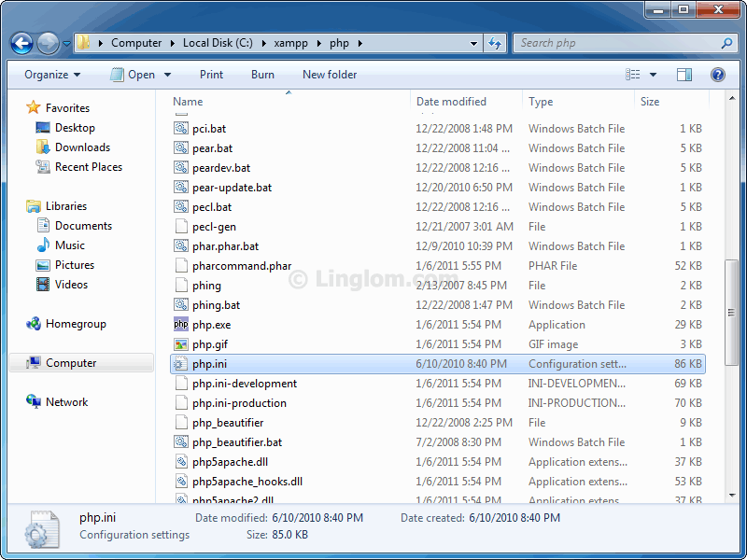The height and width of the screenshot is (560, 747).
Task: Click the file list vertical scrollbar thumb
Action: click(x=731, y=313)
